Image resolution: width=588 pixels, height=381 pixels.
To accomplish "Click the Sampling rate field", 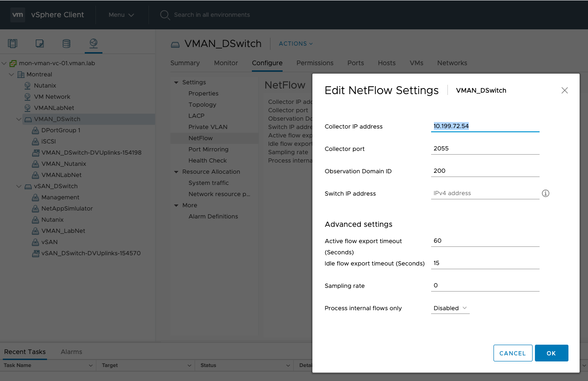I will coord(485,286).
